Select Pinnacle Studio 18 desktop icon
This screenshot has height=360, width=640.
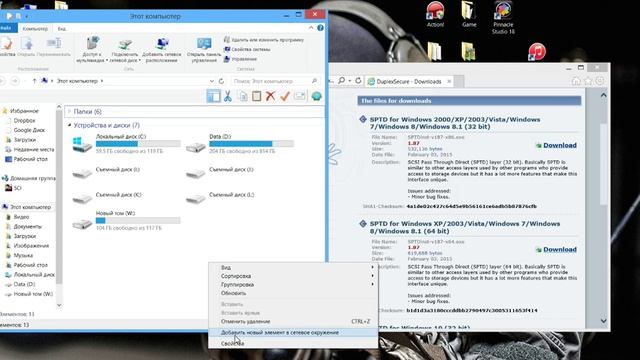[503, 18]
